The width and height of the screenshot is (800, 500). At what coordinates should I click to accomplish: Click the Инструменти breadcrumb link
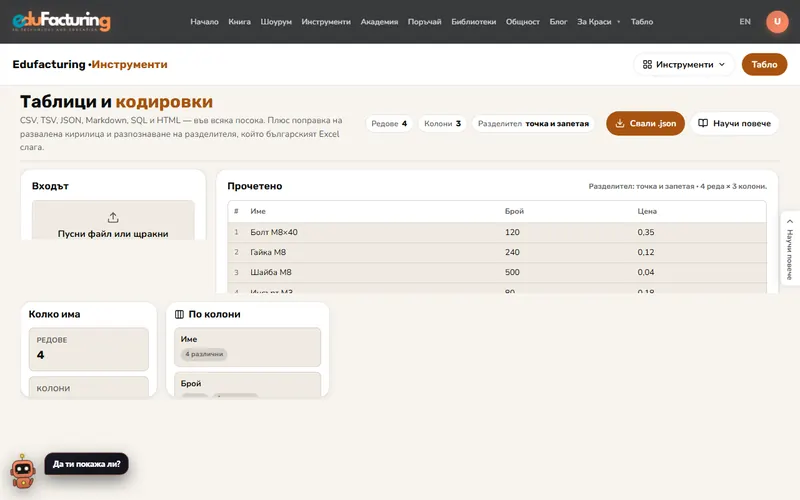[129, 64]
